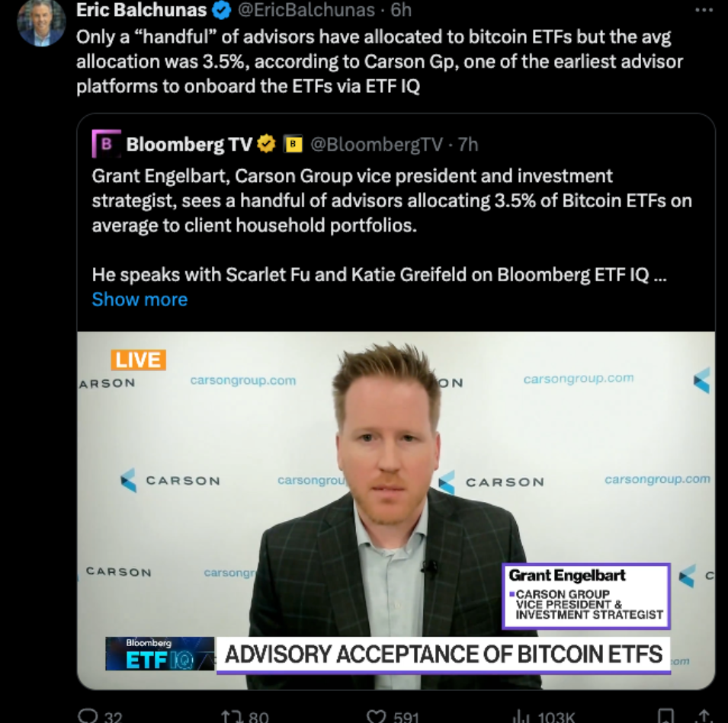
Task: Open Bloomberg TV purple B avatar
Action: [106, 144]
